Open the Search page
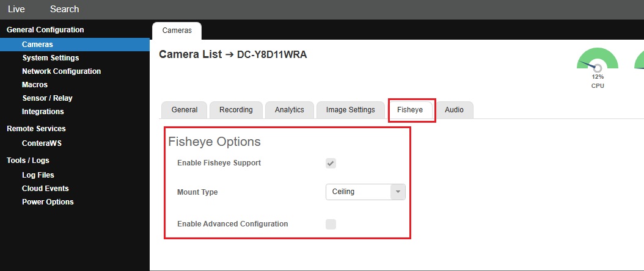The width and height of the screenshot is (644, 271). [65, 9]
